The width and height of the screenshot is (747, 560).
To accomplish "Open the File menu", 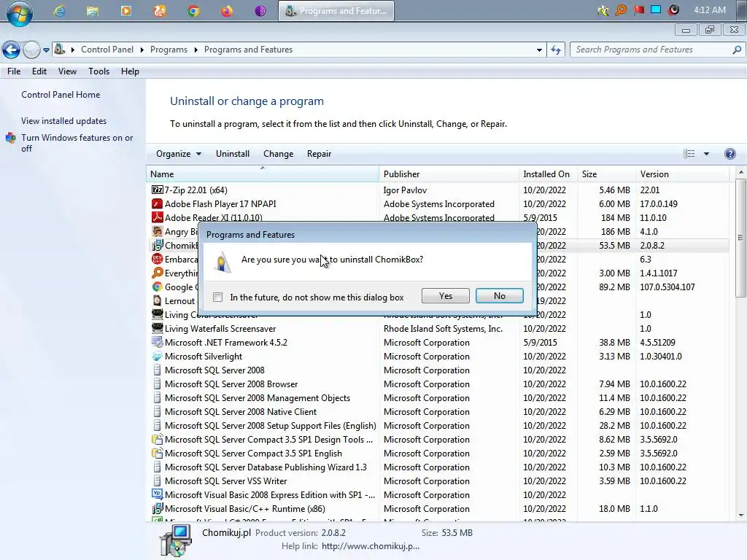I will tap(14, 71).
